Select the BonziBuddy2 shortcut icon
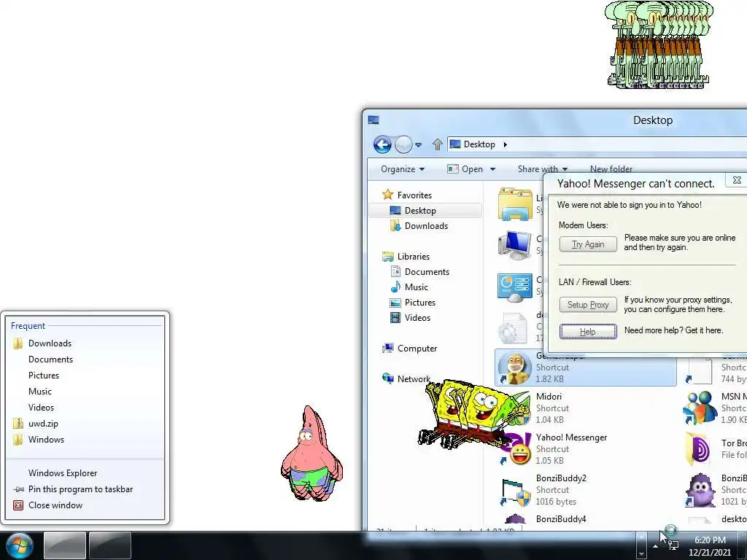The width and height of the screenshot is (747, 560). tap(515, 491)
